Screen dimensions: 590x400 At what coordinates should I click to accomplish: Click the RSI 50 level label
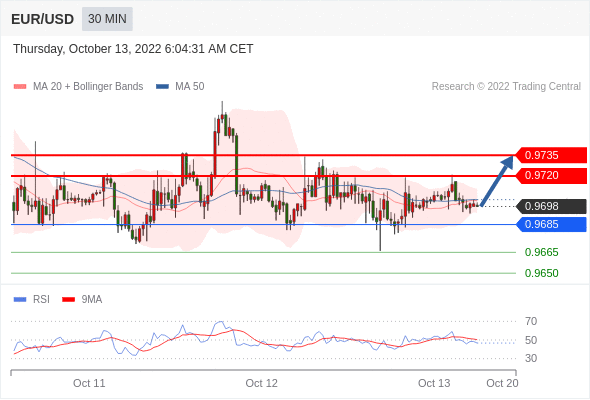tap(531, 340)
